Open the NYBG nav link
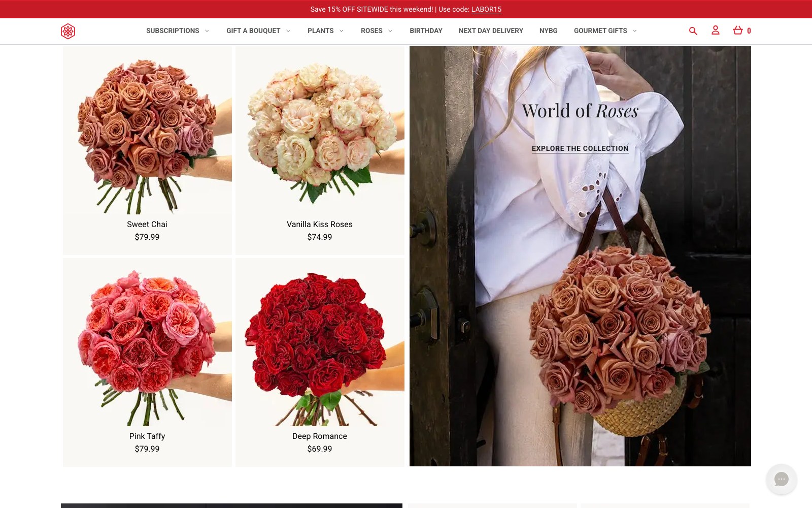The image size is (812, 508). [549, 31]
